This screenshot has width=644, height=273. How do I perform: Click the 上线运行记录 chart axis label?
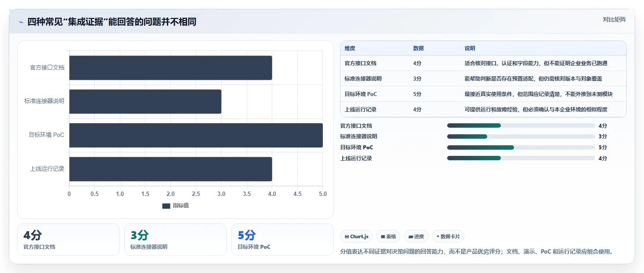[47, 169]
